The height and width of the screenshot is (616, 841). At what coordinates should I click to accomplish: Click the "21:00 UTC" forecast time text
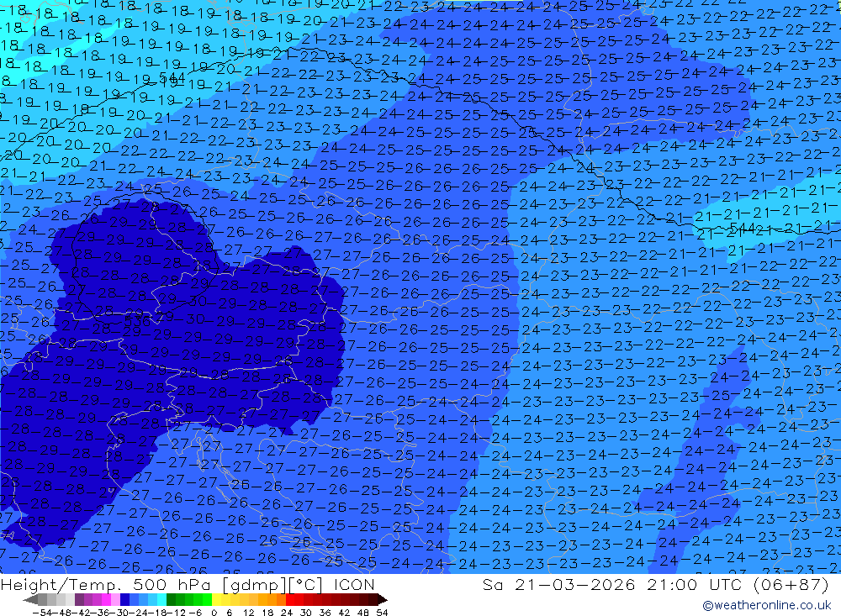tap(694, 584)
